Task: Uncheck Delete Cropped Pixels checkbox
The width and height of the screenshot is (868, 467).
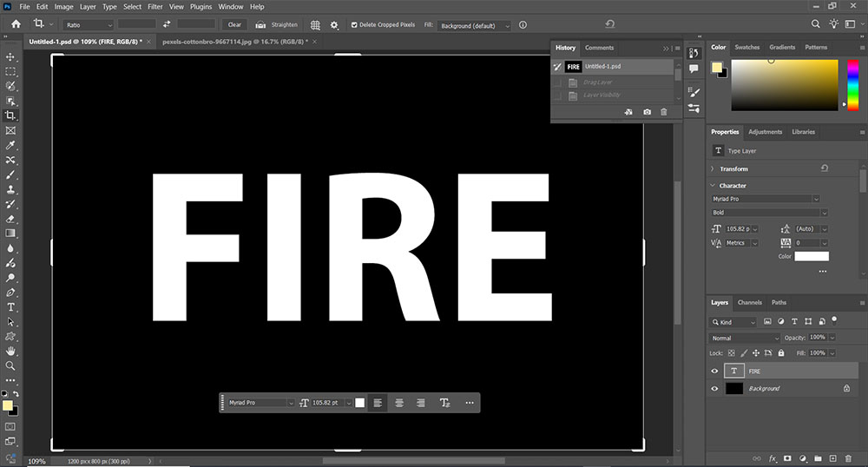Action: pyautogui.click(x=354, y=25)
